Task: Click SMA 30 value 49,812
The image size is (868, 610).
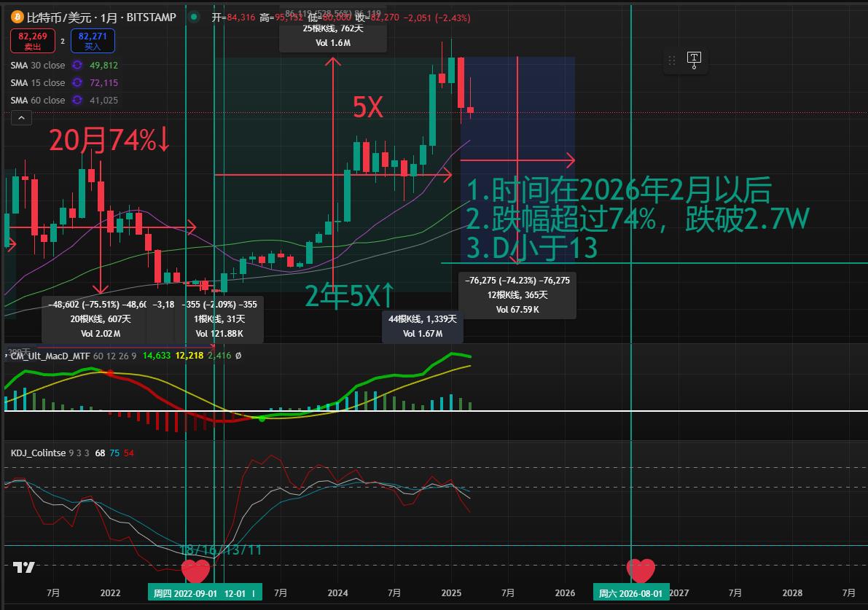Action: 103,66
